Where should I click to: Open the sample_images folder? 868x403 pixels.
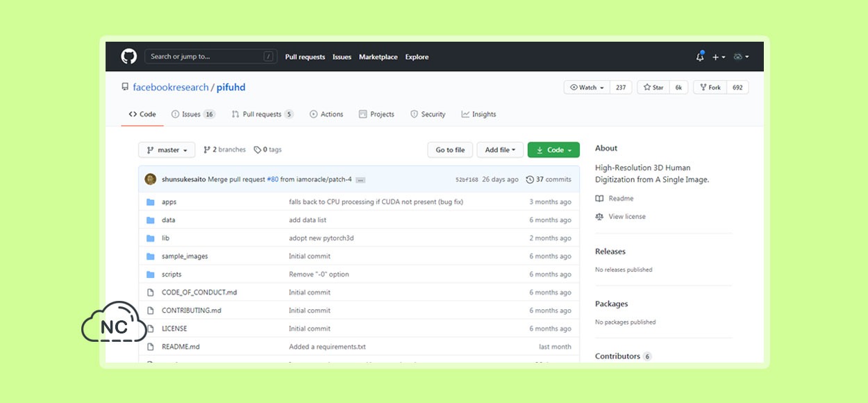[185, 256]
